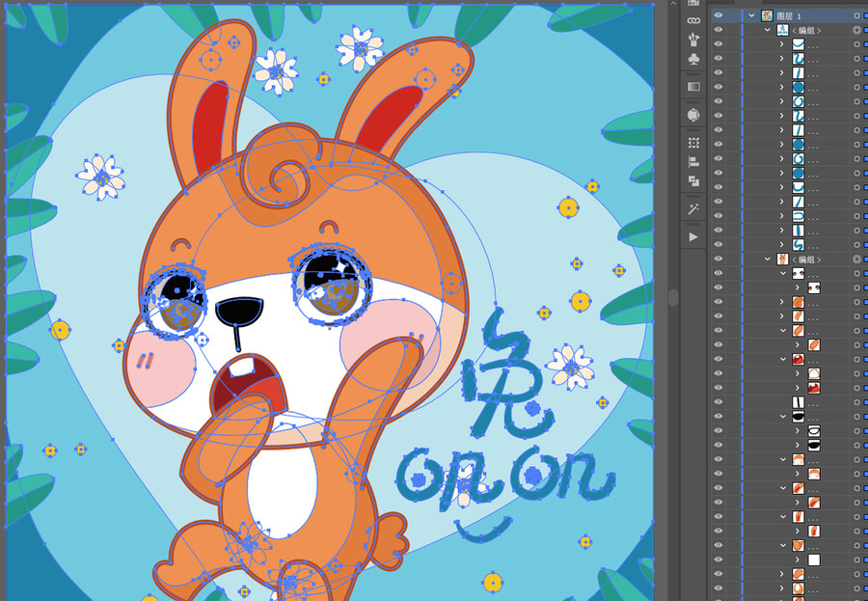Viewport: 868px width, 601px height.
Task: Click the rabbit group thumbnail
Action: pyautogui.click(x=783, y=259)
